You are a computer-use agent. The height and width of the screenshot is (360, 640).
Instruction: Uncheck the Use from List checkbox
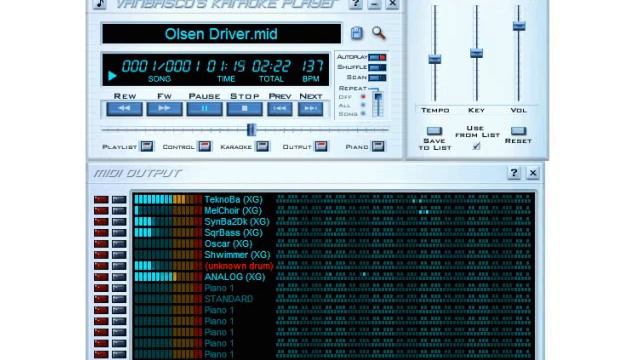coord(476,146)
